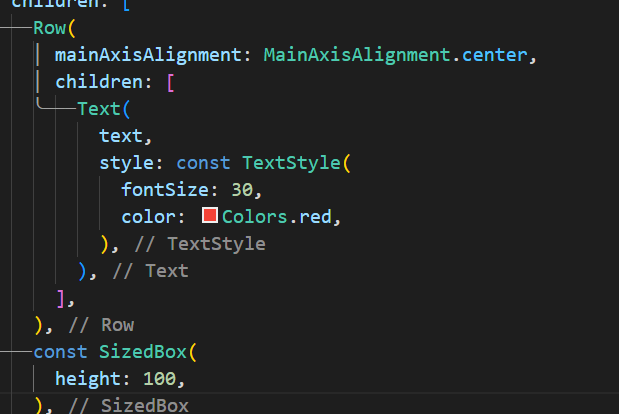Click the pink closing bracket '],'
The width and height of the screenshot is (619, 414).
65,299
